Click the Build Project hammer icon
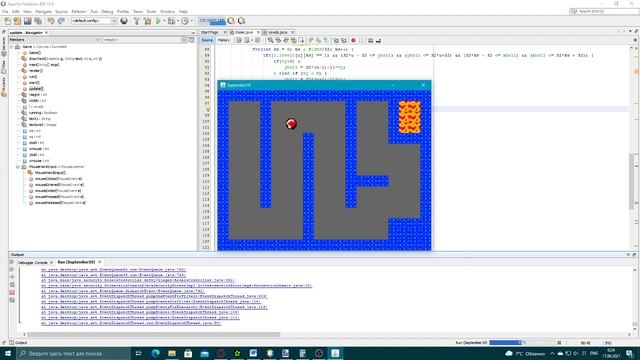The image size is (640, 360). [x=137, y=21]
